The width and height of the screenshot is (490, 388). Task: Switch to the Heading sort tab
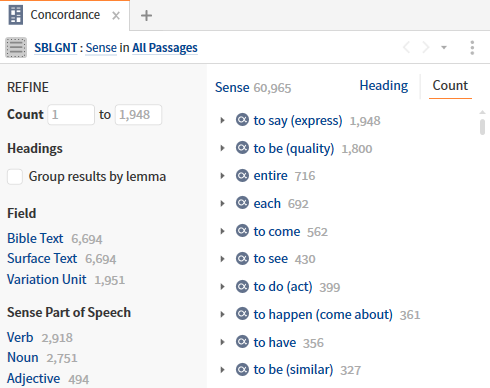pyautogui.click(x=384, y=86)
